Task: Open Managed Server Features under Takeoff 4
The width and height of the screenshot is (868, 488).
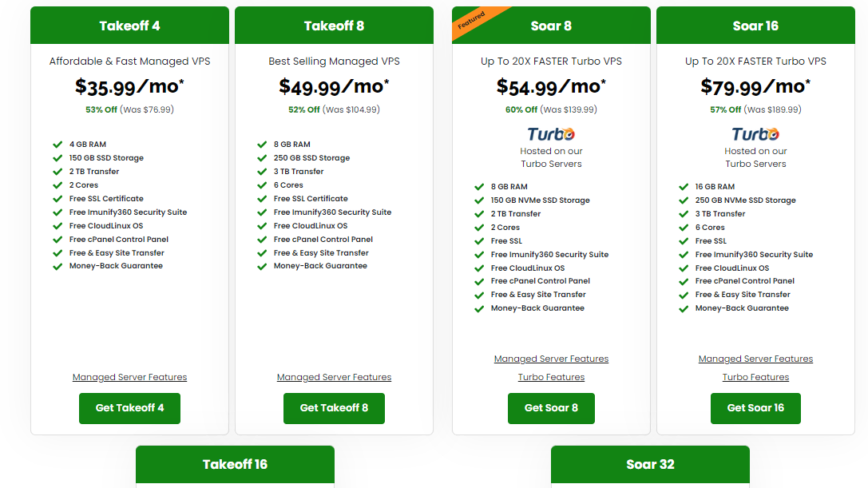Action: coord(129,377)
